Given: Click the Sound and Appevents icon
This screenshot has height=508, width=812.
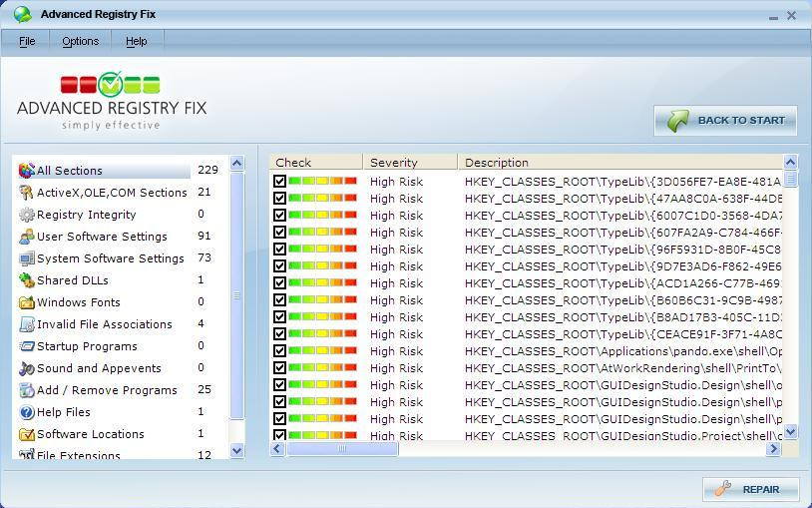Looking at the screenshot, I should (26, 368).
